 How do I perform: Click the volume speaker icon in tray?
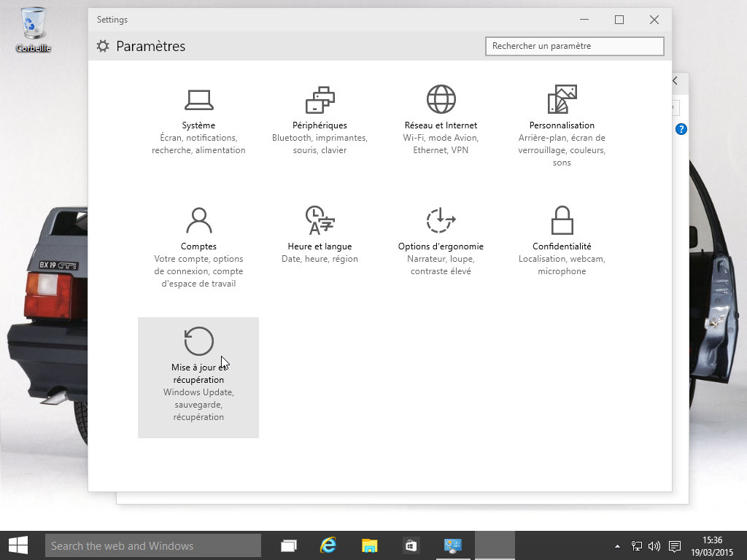coord(654,545)
